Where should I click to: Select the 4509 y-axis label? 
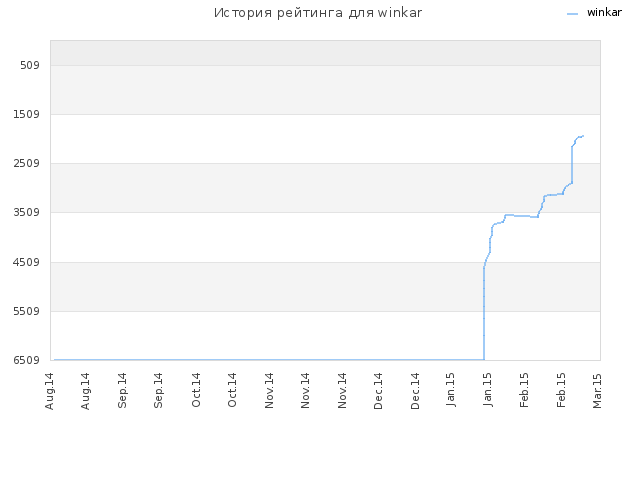pyautogui.click(x=27, y=262)
